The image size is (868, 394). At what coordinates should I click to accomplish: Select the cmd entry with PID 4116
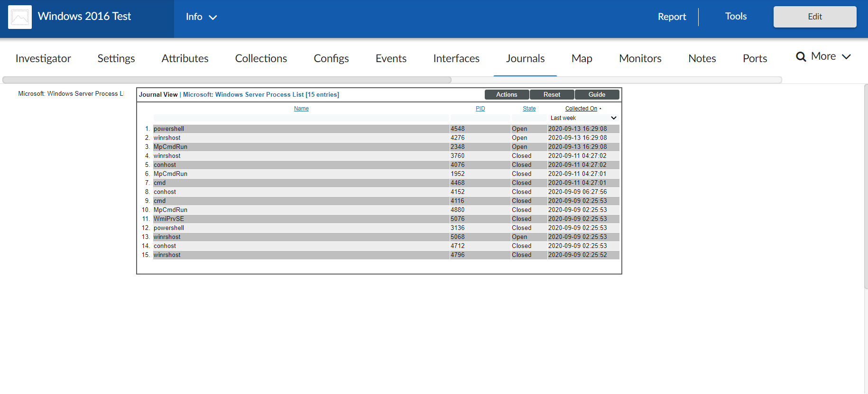[386, 201]
